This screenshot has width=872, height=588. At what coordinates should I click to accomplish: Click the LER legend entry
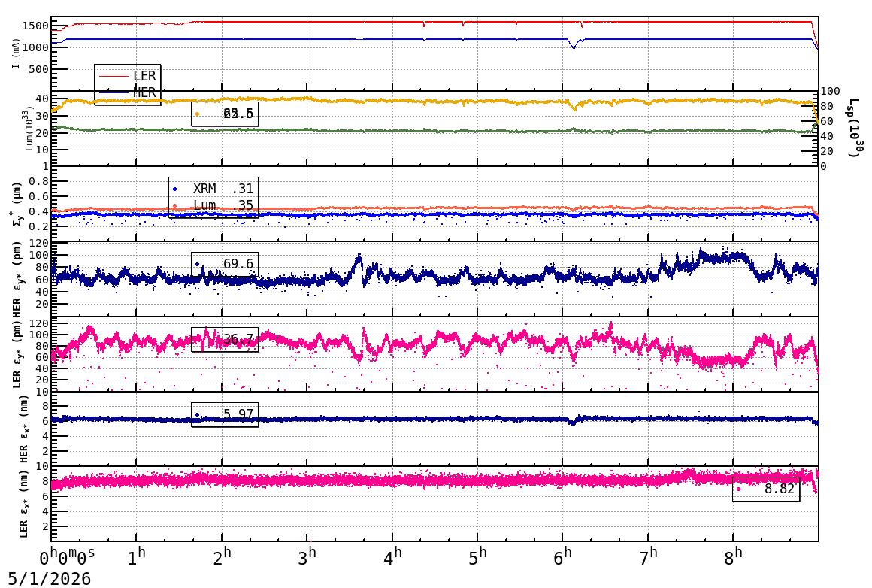coord(128,76)
